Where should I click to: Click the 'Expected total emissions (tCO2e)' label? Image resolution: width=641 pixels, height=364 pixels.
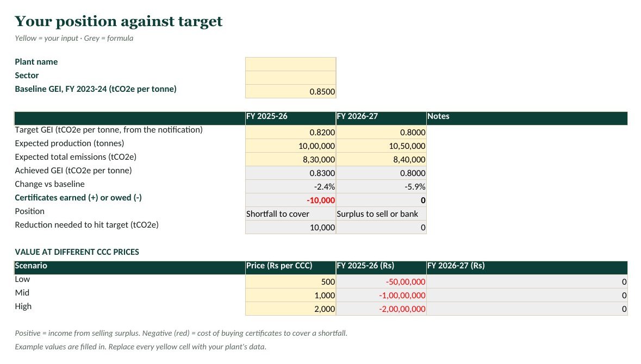[x=76, y=156]
